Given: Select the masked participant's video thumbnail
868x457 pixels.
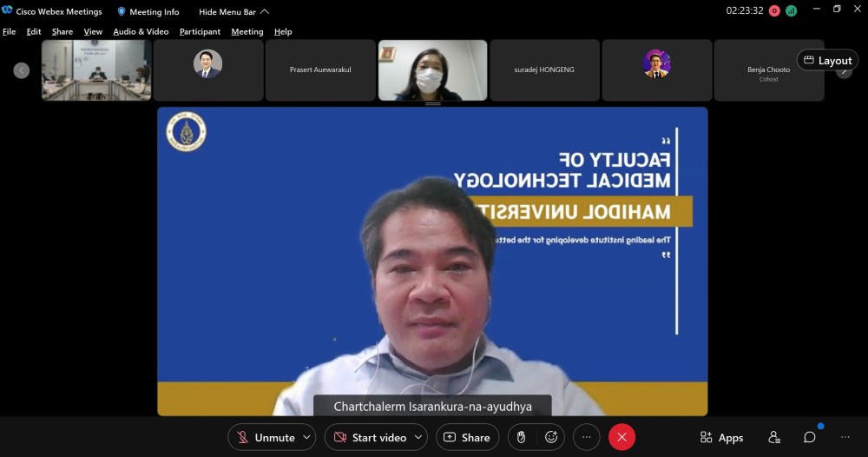Looking at the screenshot, I should pos(432,70).
